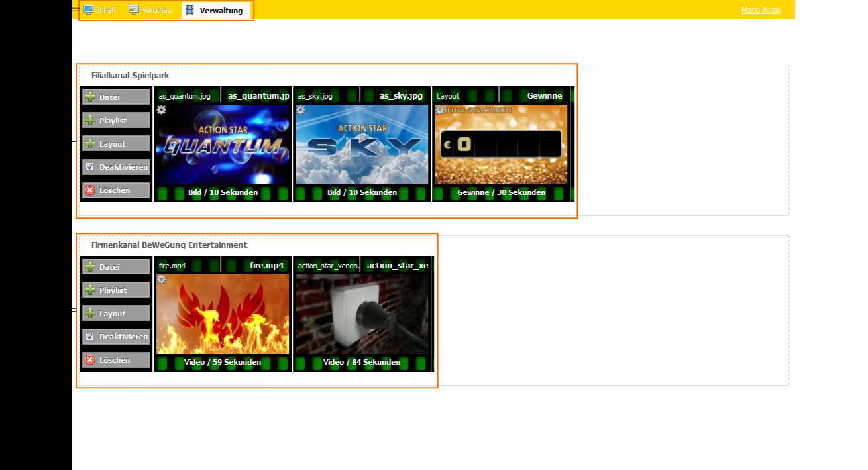The height and width of the screenshot is (470, 868).
Task: Click the "Gewinne / 30 Sekunden" caption
Action: pyautogui.click(x=501, y=193)
